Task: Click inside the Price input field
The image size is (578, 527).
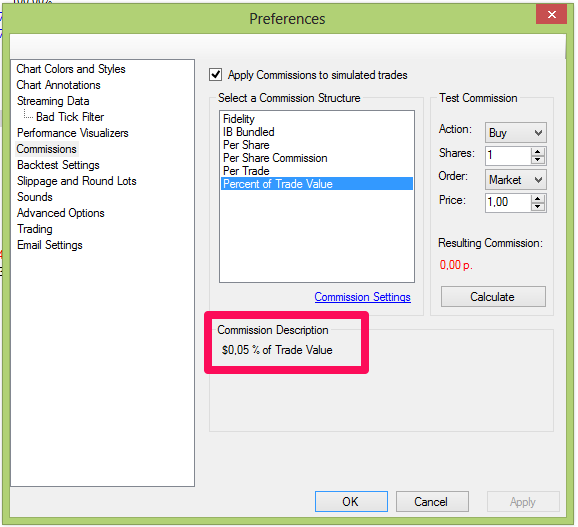Action: [x=508, y=202]
